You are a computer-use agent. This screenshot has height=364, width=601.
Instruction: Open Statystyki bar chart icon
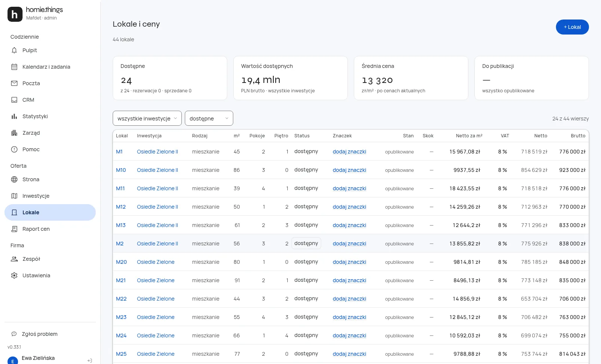(14, 116)
